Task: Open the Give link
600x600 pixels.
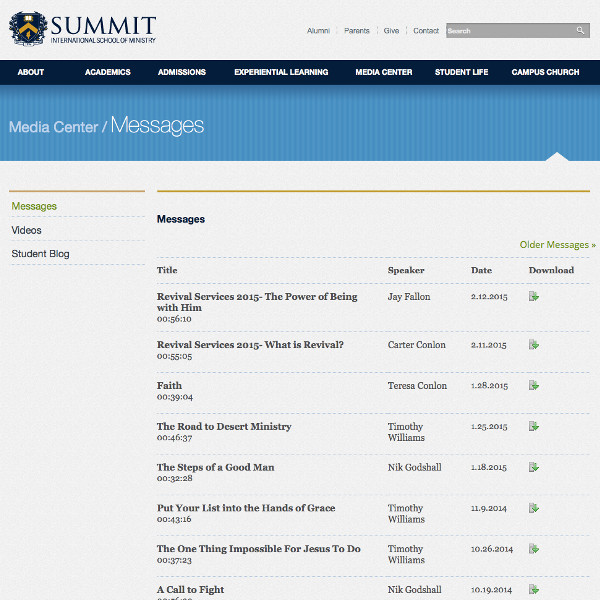Action: (391, 31)
